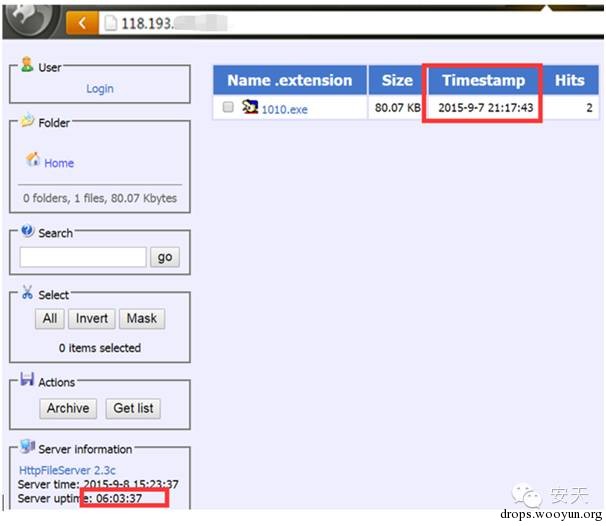Viewport: 606px width, 526px height.
Task: Click the Home folder house icon
Action: click(x=33, y=160)
